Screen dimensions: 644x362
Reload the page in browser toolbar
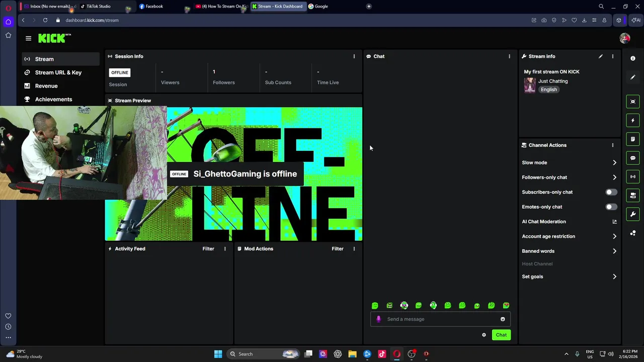pyautogui.click(x=45, y=20)
